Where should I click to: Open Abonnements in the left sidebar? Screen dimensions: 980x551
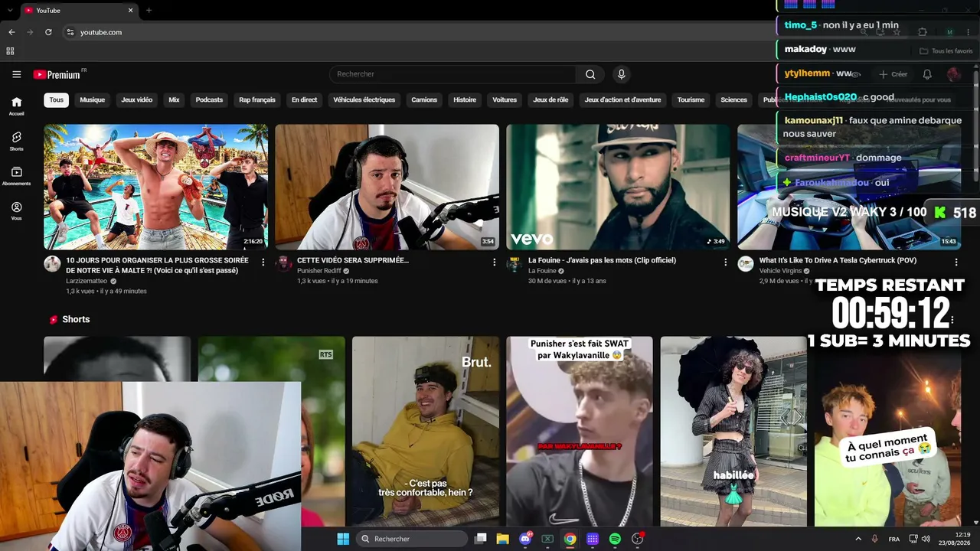[16, 176]
